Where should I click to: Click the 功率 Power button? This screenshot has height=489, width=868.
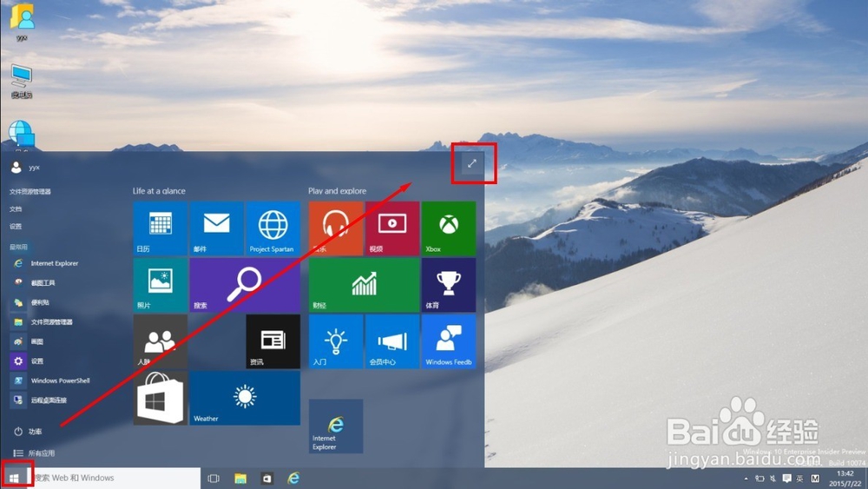pyautogui.click(x=28, y=432)
